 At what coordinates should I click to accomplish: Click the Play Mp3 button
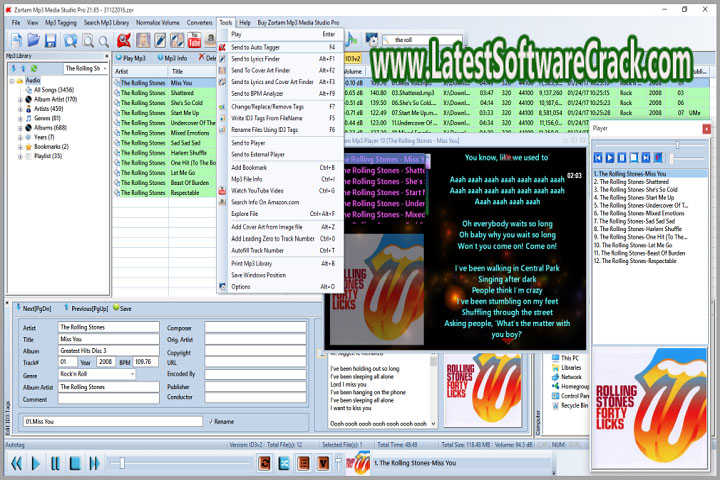[130, 59]
